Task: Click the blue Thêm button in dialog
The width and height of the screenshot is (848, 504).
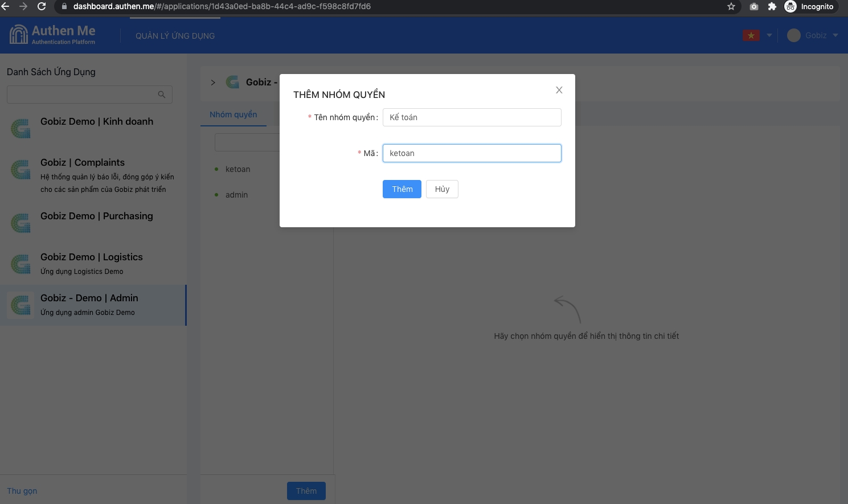Action: point(402,189)
